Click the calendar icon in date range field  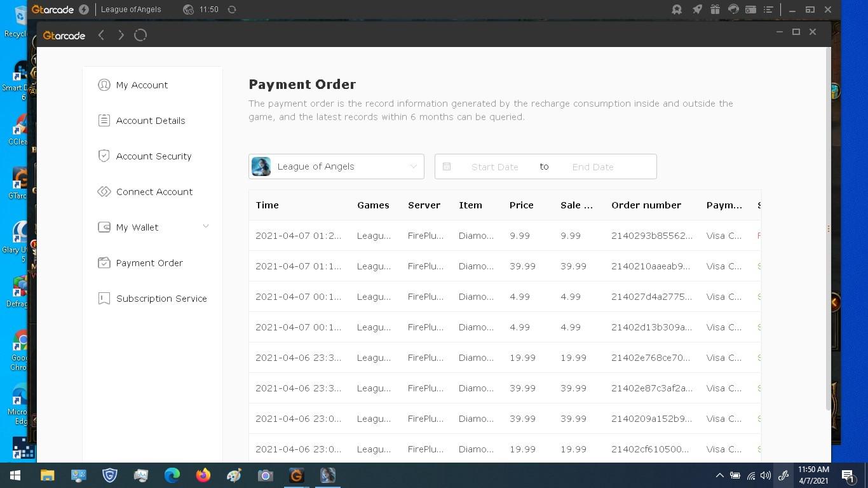pyautogui.click(x=447, y=166)
